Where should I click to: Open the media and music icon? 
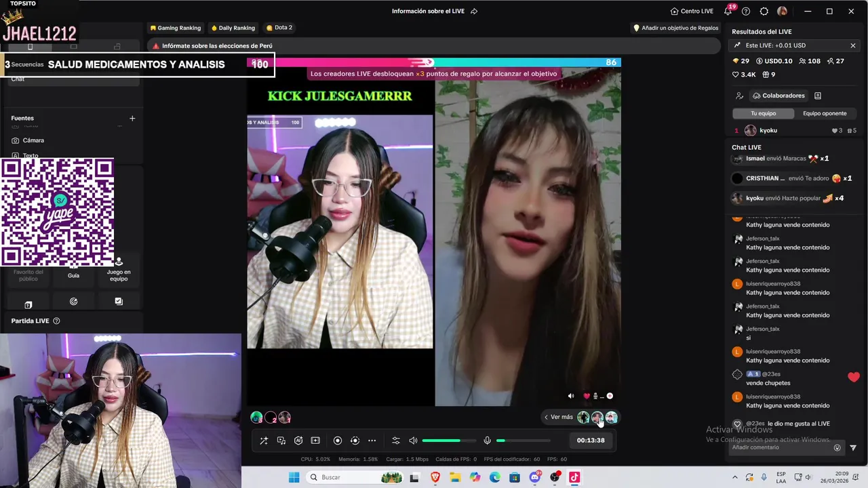(x=281, y=441)
